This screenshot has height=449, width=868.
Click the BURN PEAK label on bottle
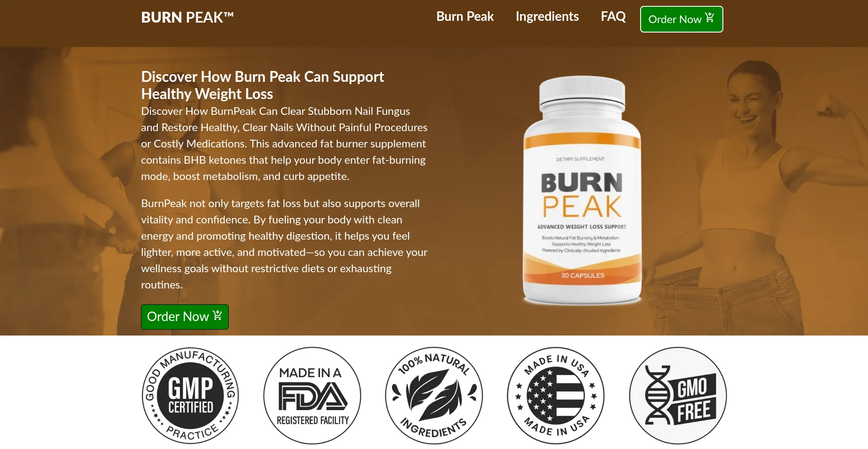582,195
